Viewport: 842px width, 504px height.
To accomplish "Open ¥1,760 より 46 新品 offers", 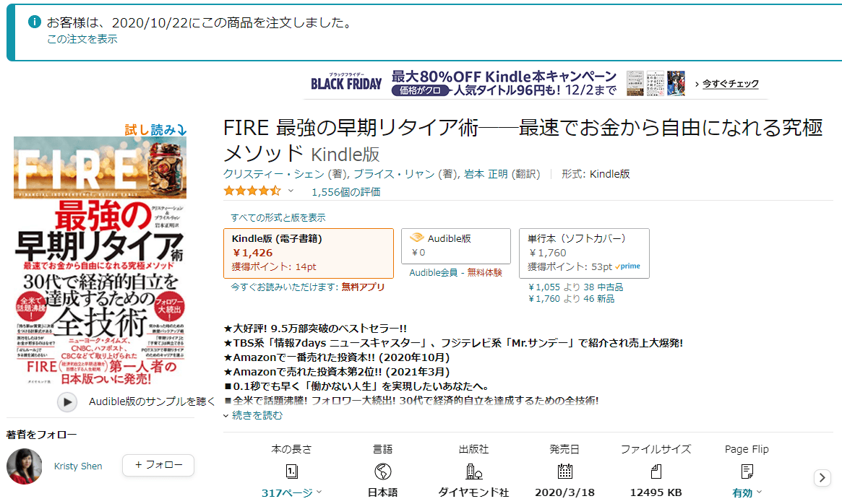I will point(572,299).
